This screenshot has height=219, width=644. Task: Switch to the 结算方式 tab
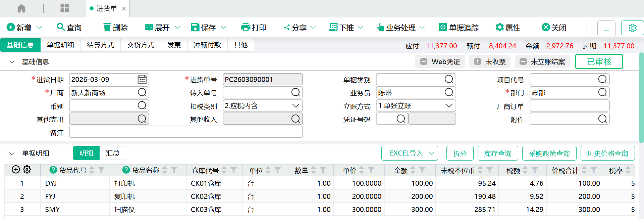tap(100, 45)
